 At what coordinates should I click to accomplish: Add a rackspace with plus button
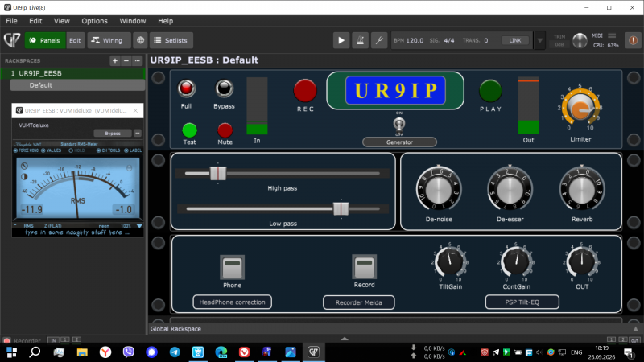[115, 61]
